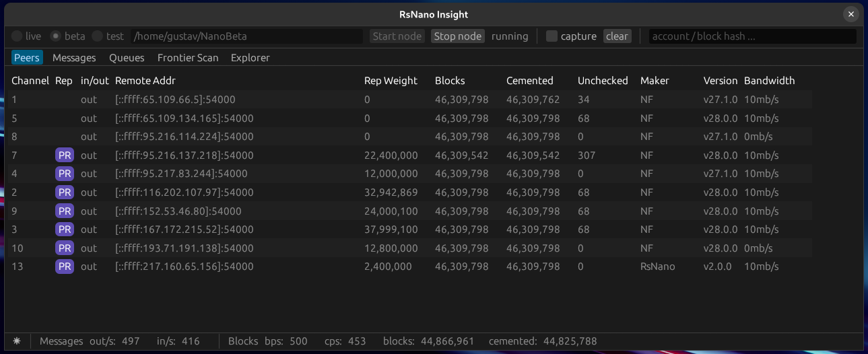Select the beta network radio button
Screen dimensions: 868x354
coord(68,36)
